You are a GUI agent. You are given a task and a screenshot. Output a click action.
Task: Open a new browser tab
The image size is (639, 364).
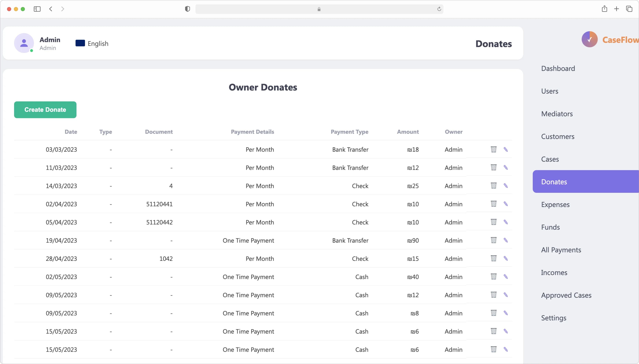pos(617,9)
